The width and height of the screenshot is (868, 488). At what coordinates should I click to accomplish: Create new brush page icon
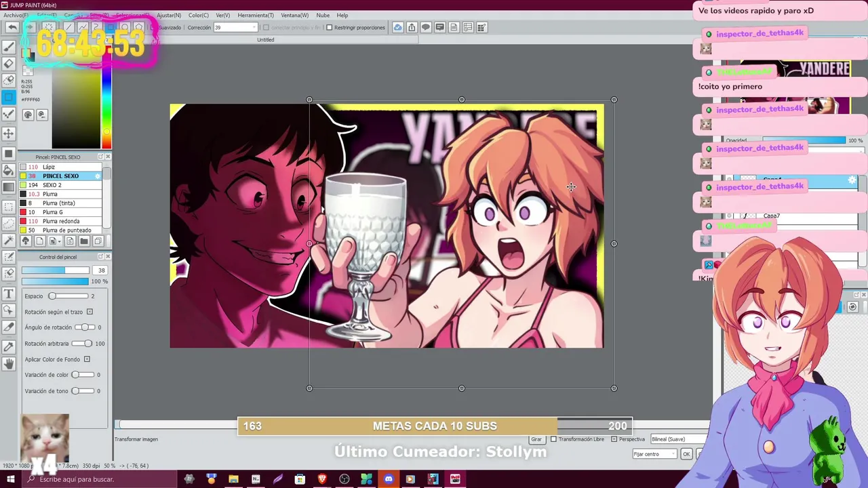[39, 241]
